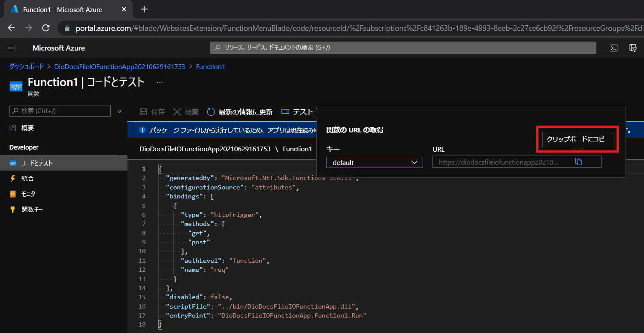Click Function1 breadcrumb link

coord(211,66)
